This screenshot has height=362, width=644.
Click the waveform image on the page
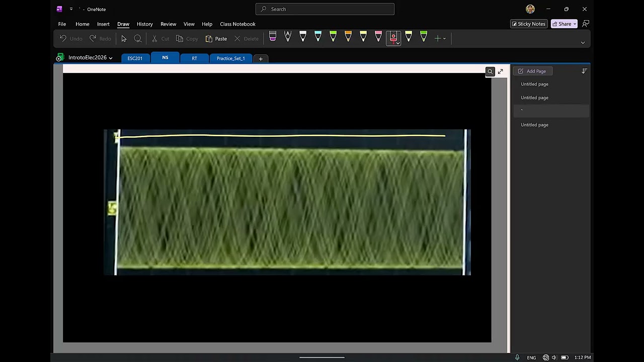coord(287,202)
